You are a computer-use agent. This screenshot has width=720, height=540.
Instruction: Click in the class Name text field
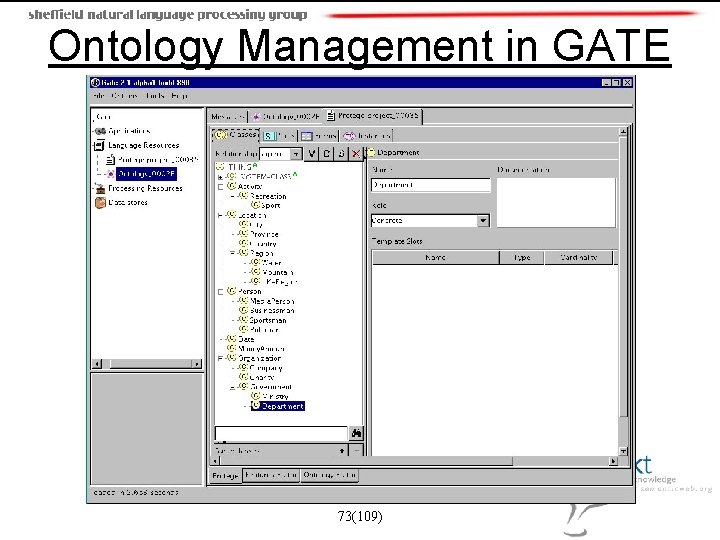(431, 185)
